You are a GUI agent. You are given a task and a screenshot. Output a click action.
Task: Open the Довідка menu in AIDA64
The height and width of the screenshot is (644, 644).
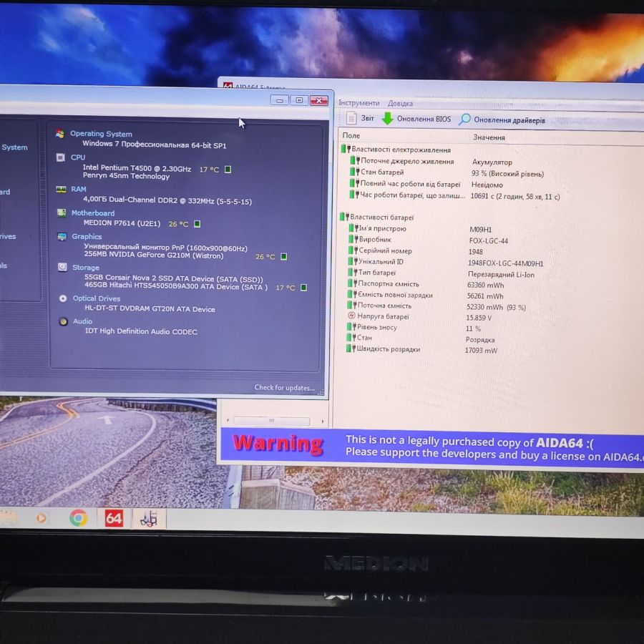tap(400, 104)
